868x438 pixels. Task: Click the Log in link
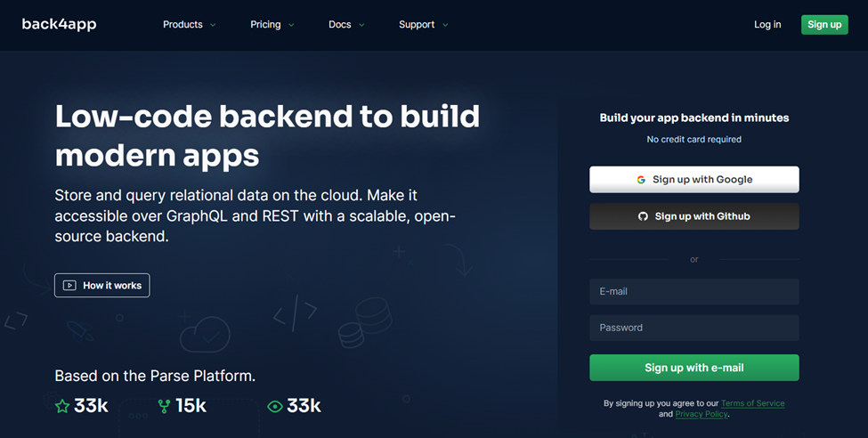tap(767, 24)
